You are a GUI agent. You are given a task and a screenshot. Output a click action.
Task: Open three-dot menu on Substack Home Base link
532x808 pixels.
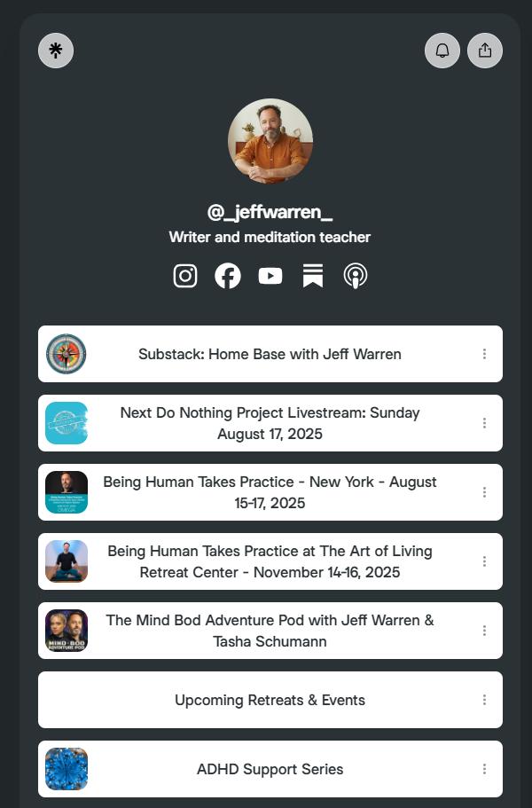click(x=484, y=354)
